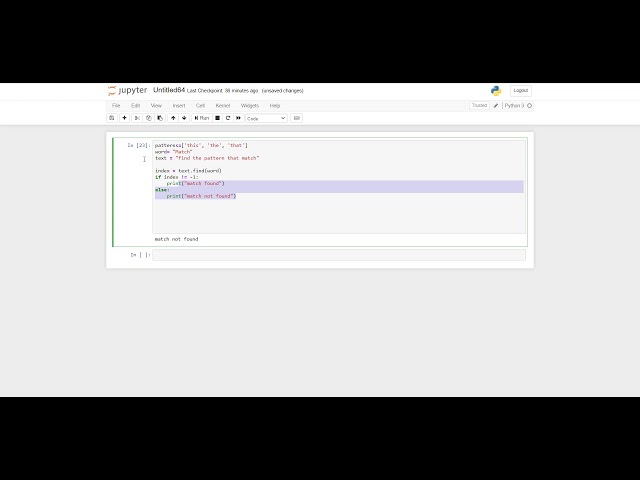Screen dimensions: 640x480
Task: Open the View menu
Action: tap(156, 106)
